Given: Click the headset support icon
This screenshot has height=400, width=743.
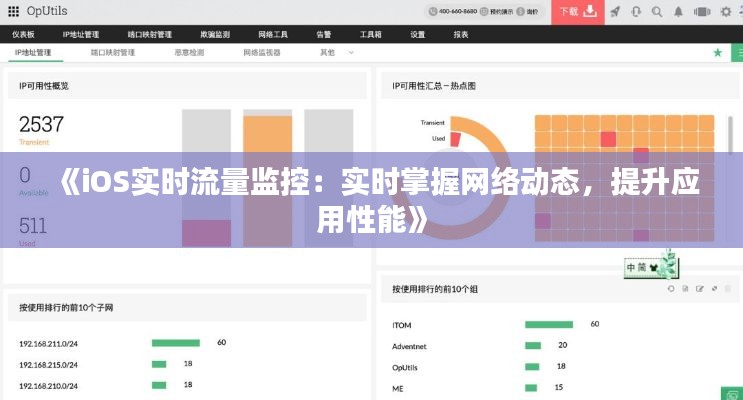Looking at the screenshot, I should coord(636,12).
